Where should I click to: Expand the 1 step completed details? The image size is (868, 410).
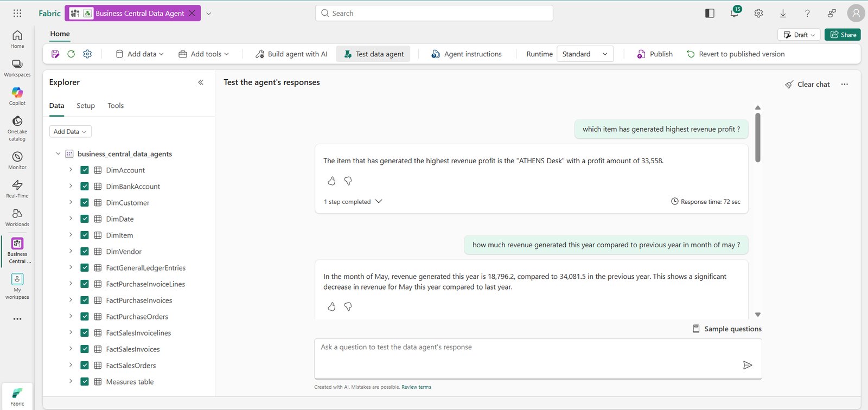tap(353, 201)
